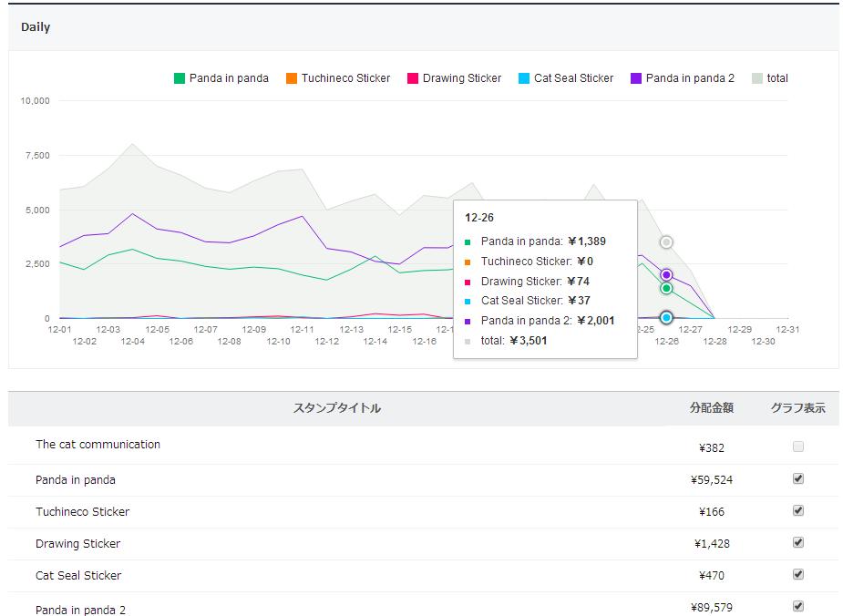Click the green data point on 12-26

[x=666, y=288]
